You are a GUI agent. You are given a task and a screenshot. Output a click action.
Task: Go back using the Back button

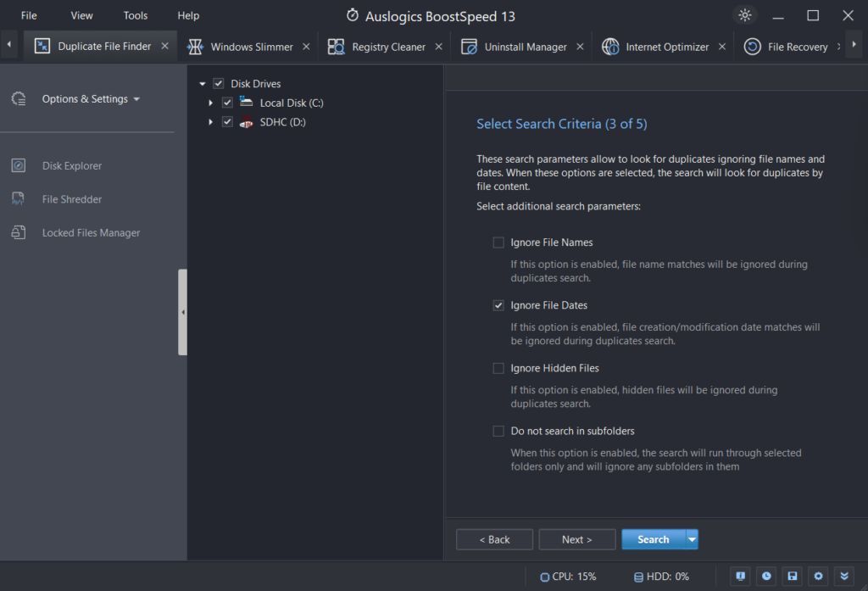point(494,539)
